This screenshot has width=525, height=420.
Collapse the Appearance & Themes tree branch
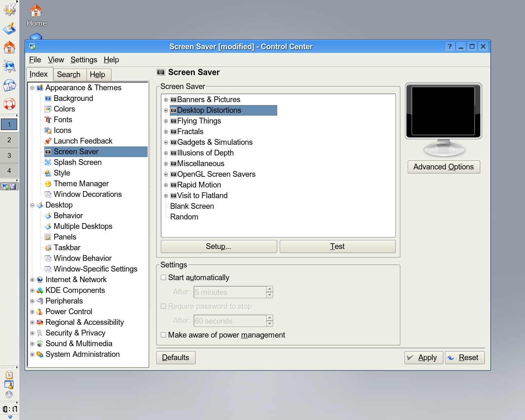[32, 88]
